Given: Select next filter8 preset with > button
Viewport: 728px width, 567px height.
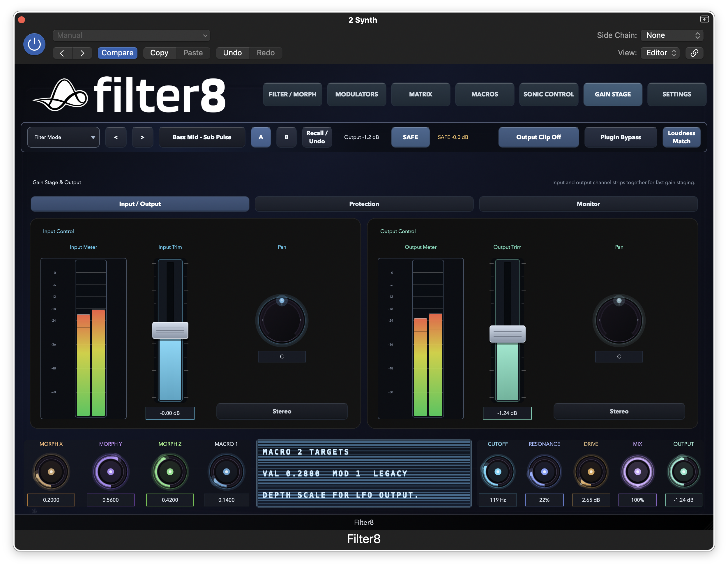Looking at the screenshot, I should pyautogui.click(x=142, y=137).
